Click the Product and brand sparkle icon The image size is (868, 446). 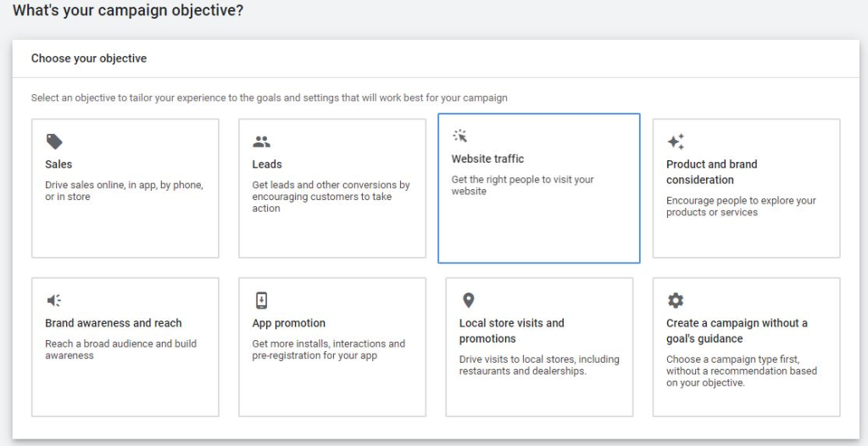[x=676, y=142]
